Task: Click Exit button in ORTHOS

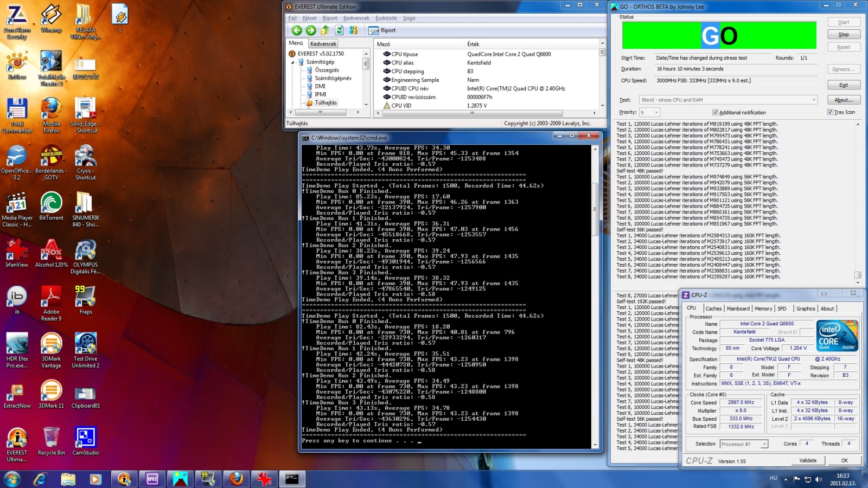Action: coord(844,85)
